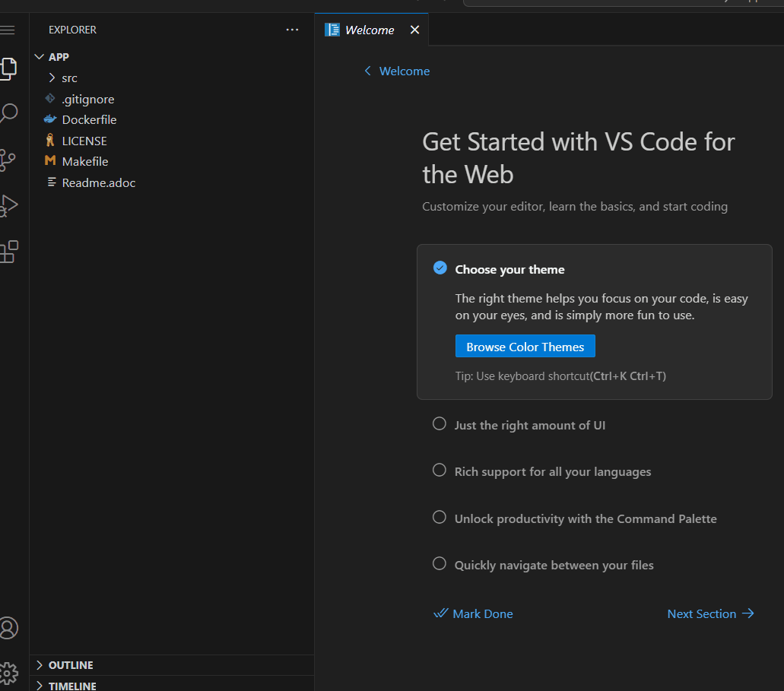Open the Accounts icon
The width and height of the screenshot is (784, 691).
[8, 628]
